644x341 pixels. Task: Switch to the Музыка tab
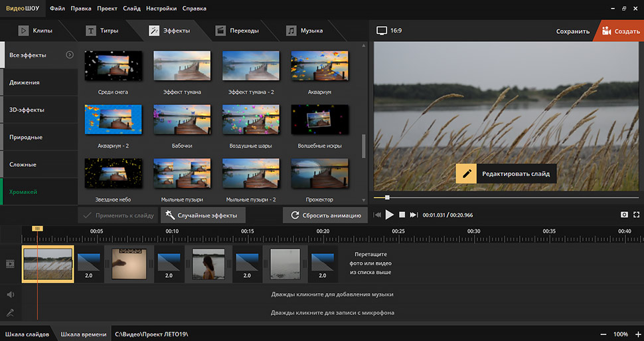click(304, 31)
